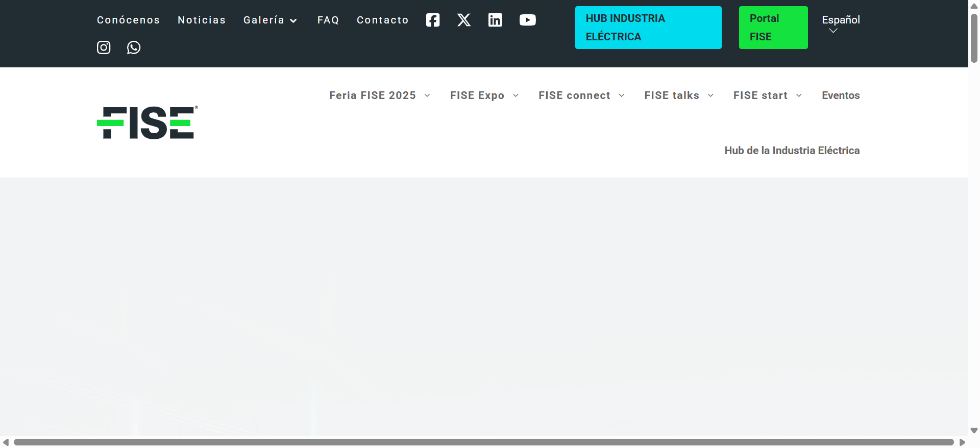Expand the FISE connect menu

581,95
